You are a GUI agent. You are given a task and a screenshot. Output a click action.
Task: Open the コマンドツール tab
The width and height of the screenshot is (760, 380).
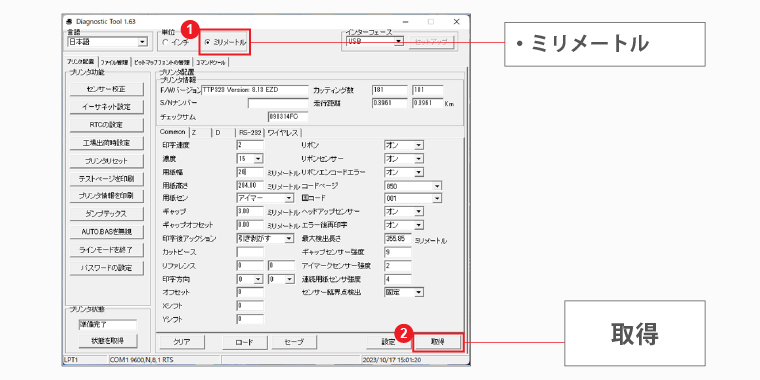(x=211, y=62)
